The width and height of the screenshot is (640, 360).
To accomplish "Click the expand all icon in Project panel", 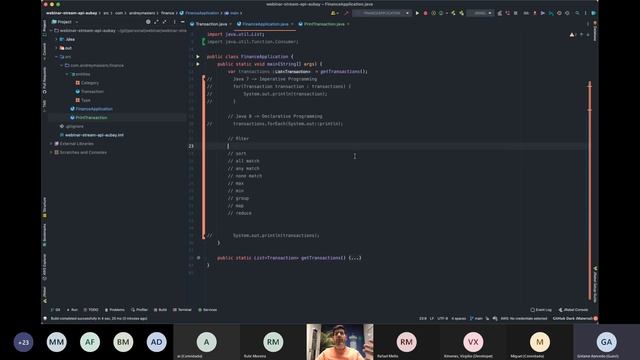I will [x=156, y=22].
